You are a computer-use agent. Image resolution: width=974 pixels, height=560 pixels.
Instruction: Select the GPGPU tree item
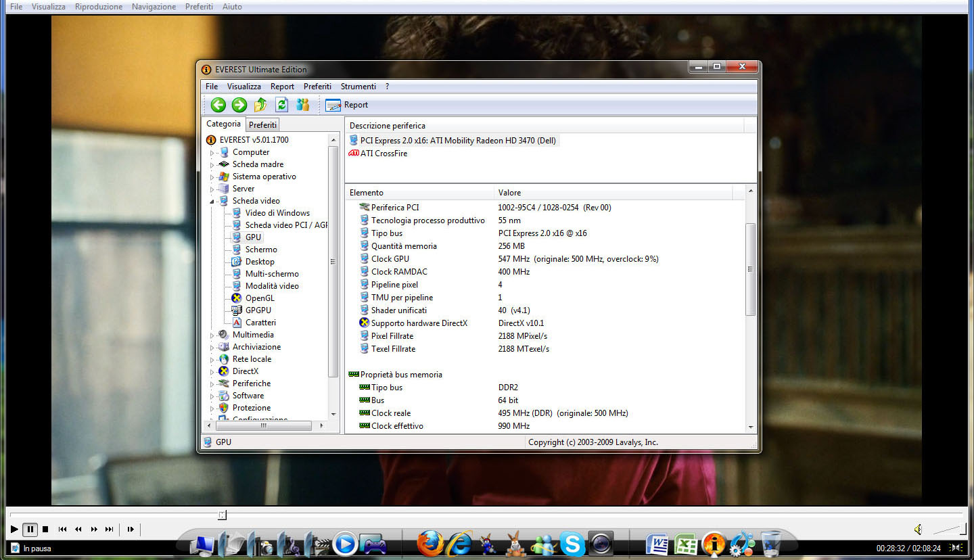tap(258, 310)
